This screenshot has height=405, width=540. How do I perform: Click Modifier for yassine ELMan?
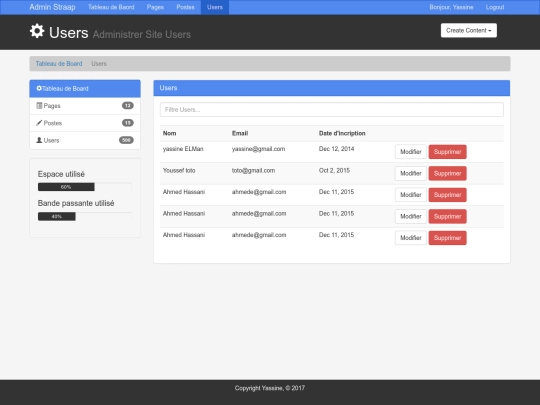coord(411,152)
